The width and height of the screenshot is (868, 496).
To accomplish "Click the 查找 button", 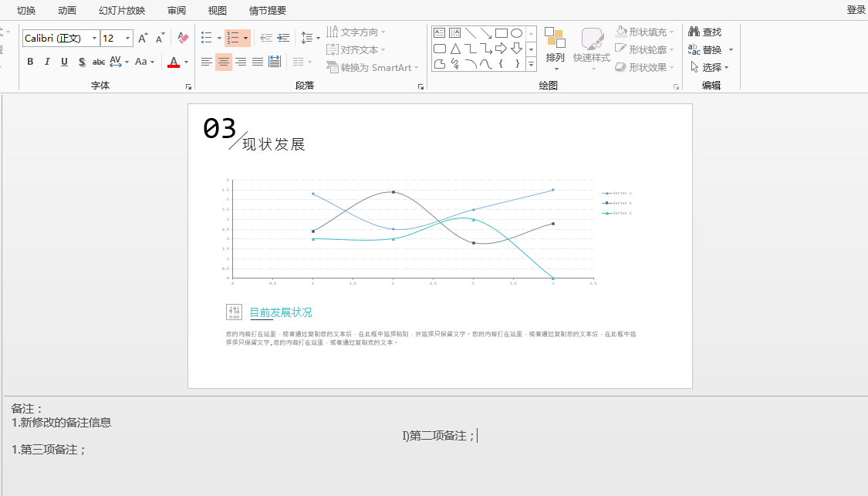I will pyautogui.click(x=704, y=32).
